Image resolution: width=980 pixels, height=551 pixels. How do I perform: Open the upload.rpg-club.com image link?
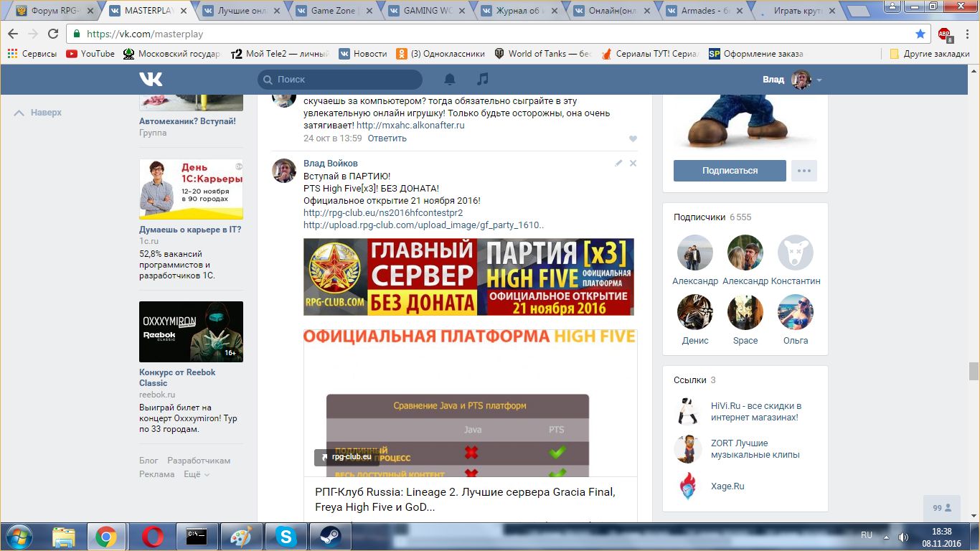(424, 225)
